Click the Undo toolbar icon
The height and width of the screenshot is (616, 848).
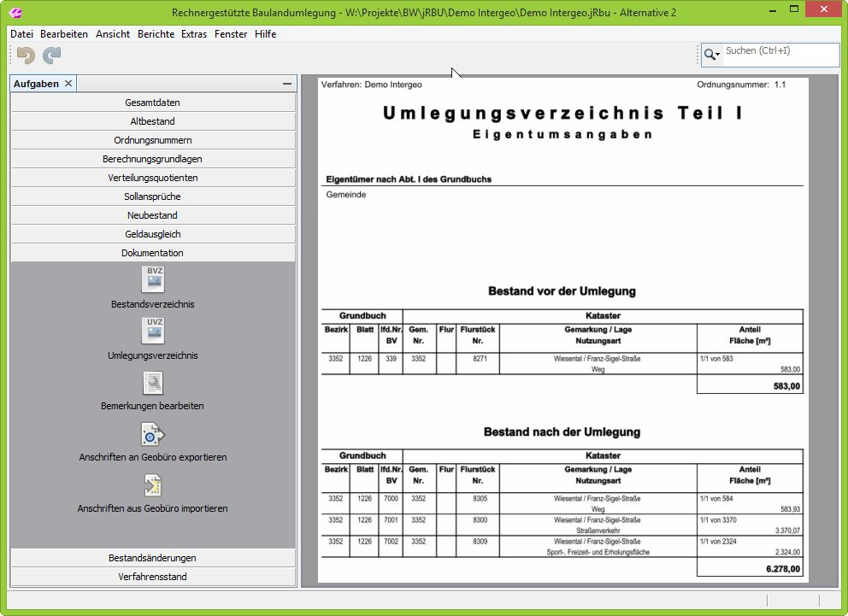pos(25,54)
